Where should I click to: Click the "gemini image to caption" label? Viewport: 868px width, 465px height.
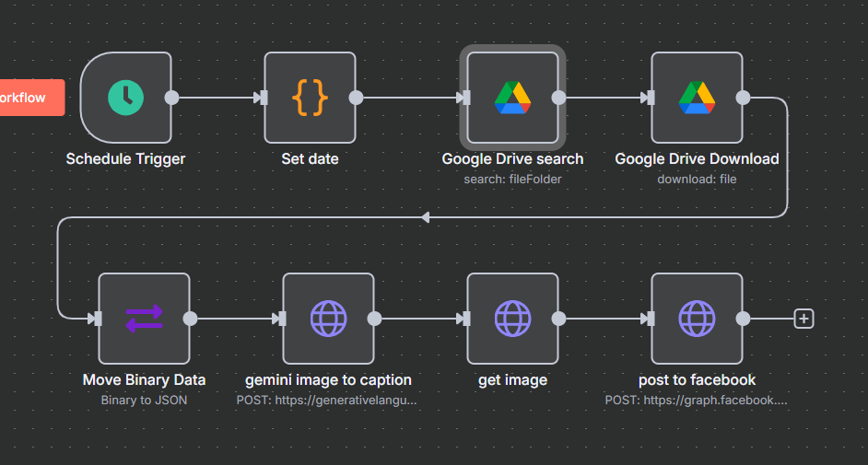pos(328,380)
